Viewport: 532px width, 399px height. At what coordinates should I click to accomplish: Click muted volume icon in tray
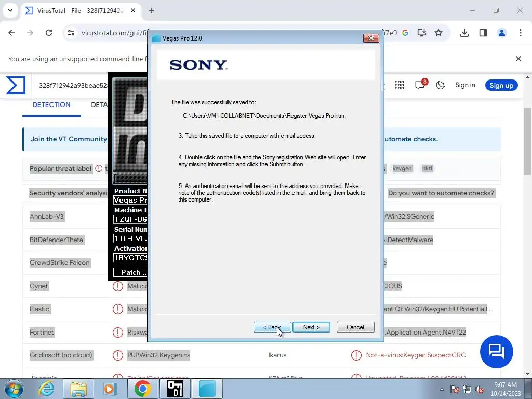480,389
